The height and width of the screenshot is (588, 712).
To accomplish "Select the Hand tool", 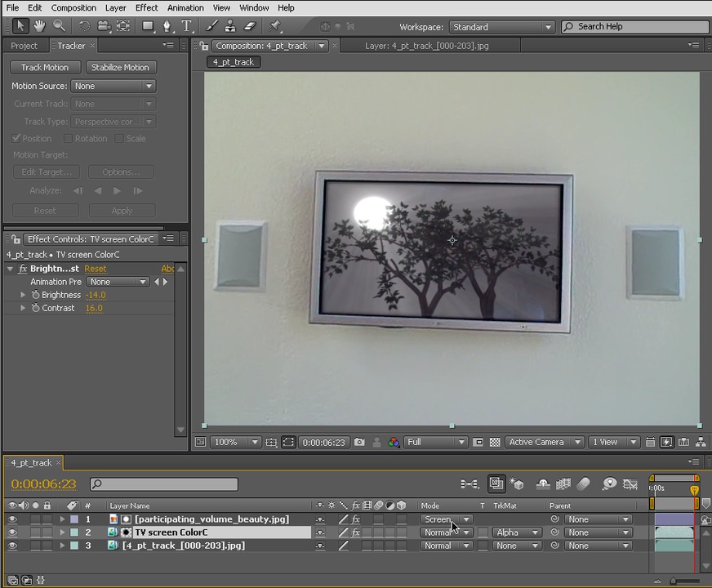I will coord(38,26).
